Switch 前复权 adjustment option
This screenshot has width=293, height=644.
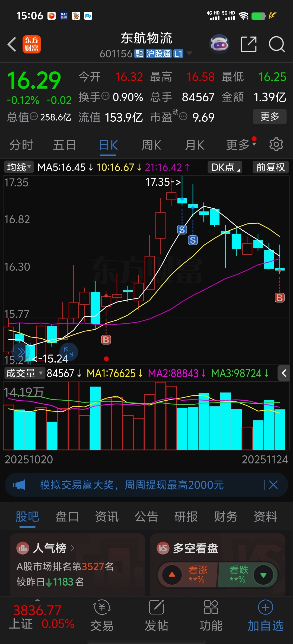pos(270,167)
